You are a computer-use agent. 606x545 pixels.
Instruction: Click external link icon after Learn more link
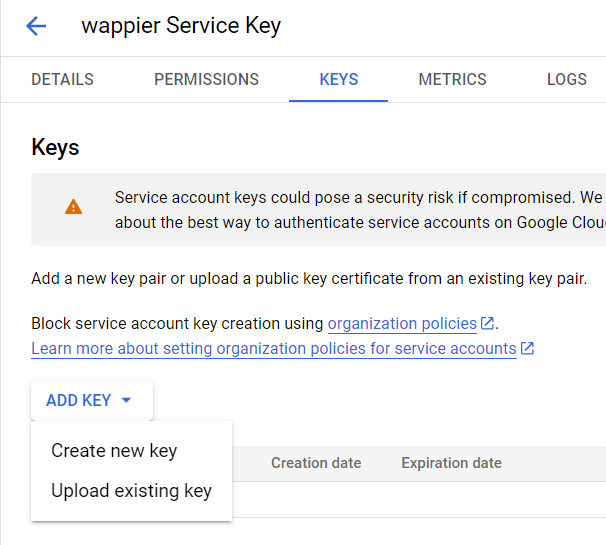click(527, 348)
